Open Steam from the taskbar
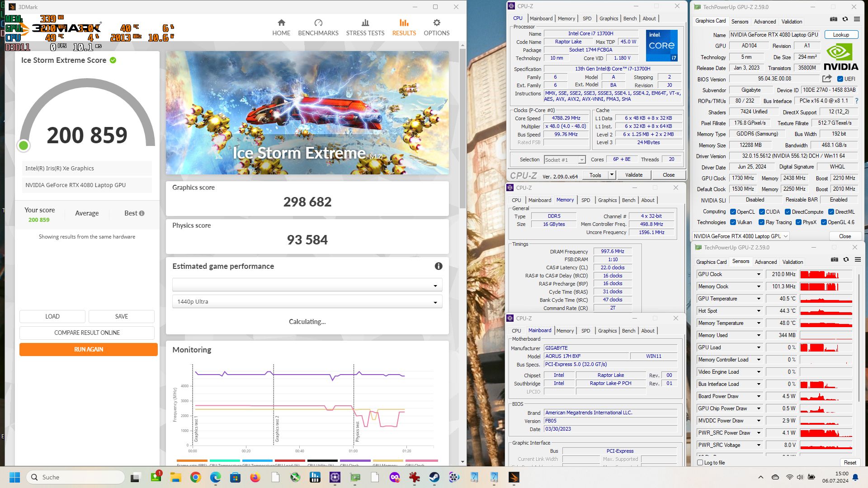Screen dimensions: 868x488 tap(434, 477)
